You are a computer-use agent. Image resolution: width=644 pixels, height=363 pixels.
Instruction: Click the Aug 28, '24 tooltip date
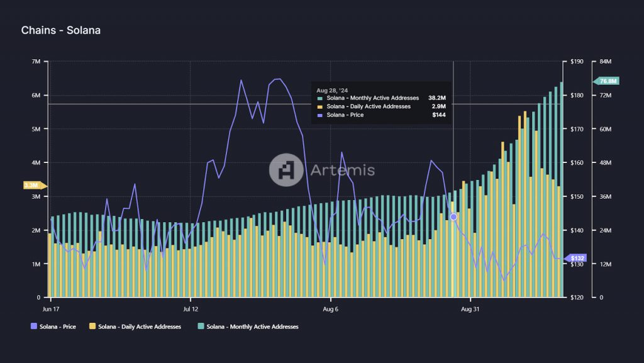click(x=332, y=90)
